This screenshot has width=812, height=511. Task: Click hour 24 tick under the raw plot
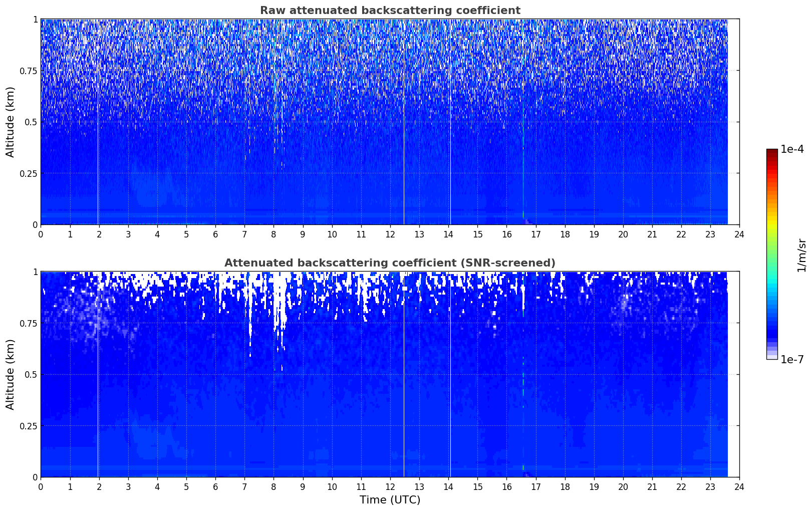coord(739,234)
